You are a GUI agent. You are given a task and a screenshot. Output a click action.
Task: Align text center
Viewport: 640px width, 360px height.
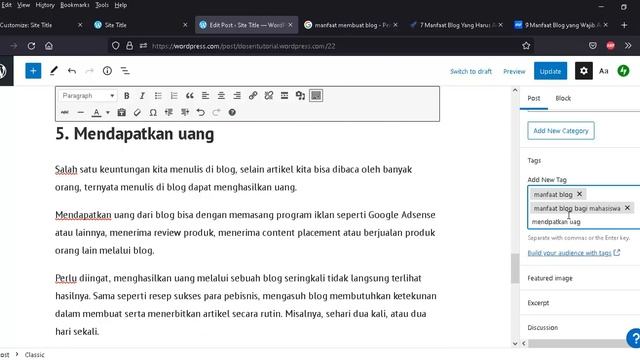click(221, 96)
